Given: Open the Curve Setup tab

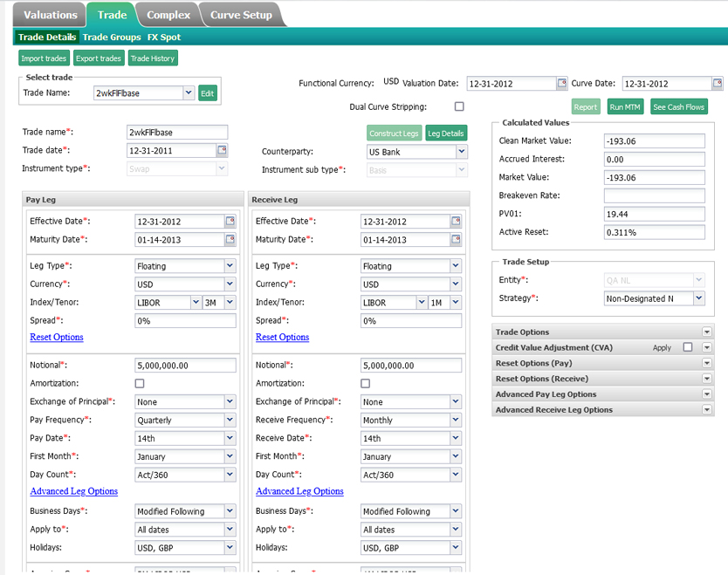Looking at the screenshot, I should pyautogui.click(x=241, y=15).
